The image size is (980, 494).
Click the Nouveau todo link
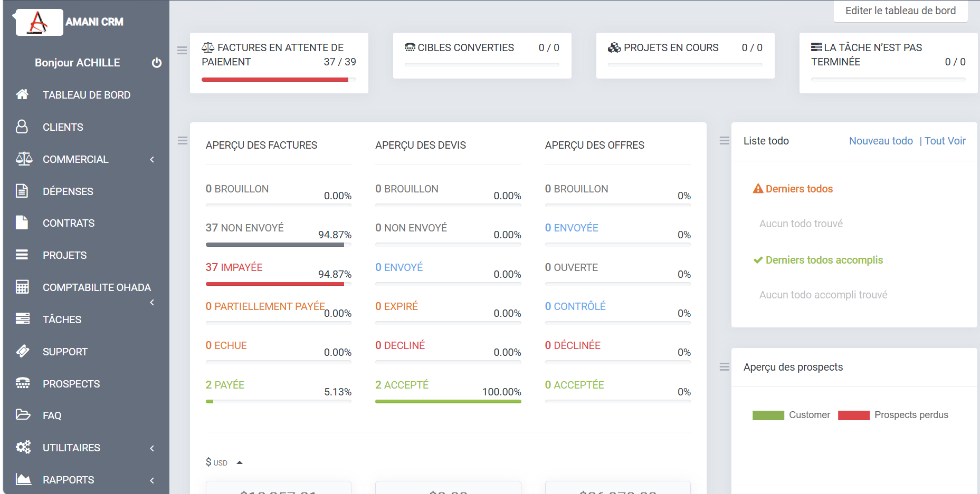(x=881, y=141)
